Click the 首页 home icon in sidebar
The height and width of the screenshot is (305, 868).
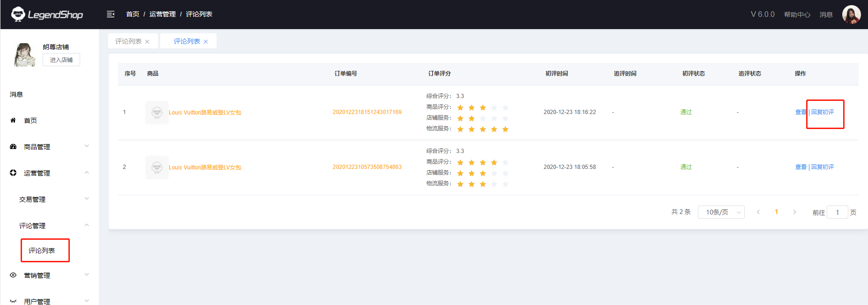[x=13, y=121]
